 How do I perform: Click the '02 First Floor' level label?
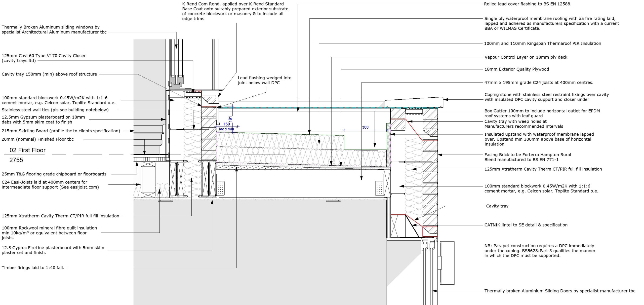[x=27, y=150]
